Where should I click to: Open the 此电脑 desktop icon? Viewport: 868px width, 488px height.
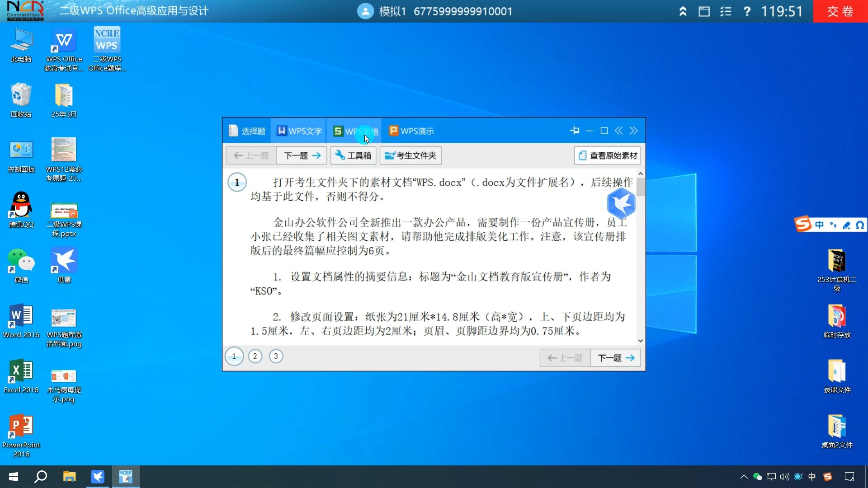(21, 45)
